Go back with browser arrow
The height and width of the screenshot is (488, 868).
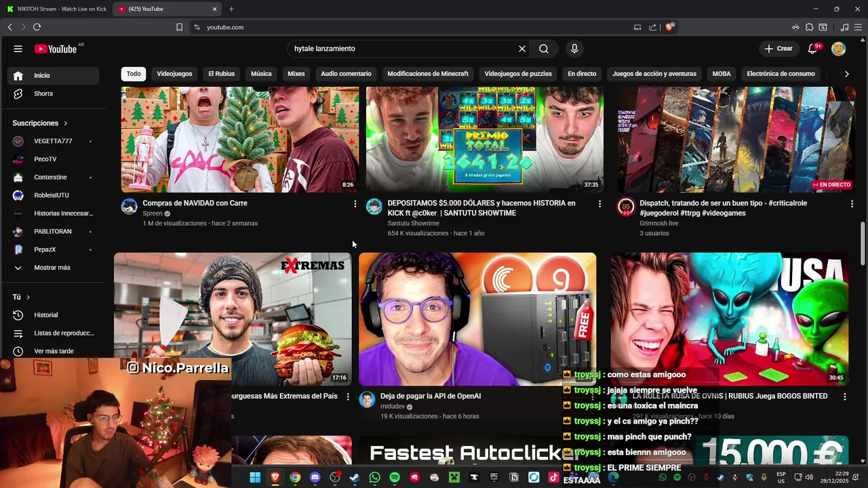point(9,27)
